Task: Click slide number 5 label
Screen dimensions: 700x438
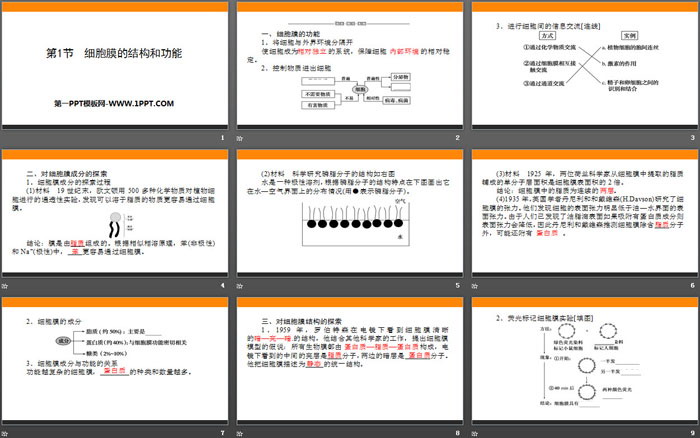Action: (x=458, y=285)
